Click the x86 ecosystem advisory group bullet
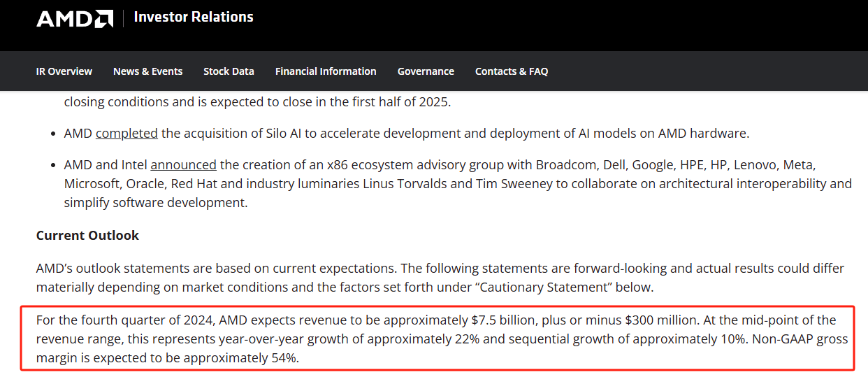868x377 pixels. [458, 184]
